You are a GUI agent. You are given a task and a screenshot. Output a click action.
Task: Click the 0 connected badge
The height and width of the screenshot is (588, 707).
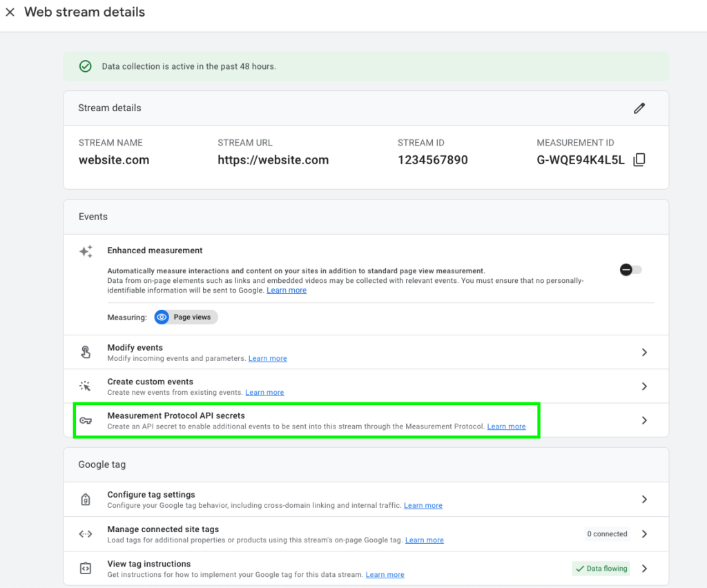pos(607,534)
